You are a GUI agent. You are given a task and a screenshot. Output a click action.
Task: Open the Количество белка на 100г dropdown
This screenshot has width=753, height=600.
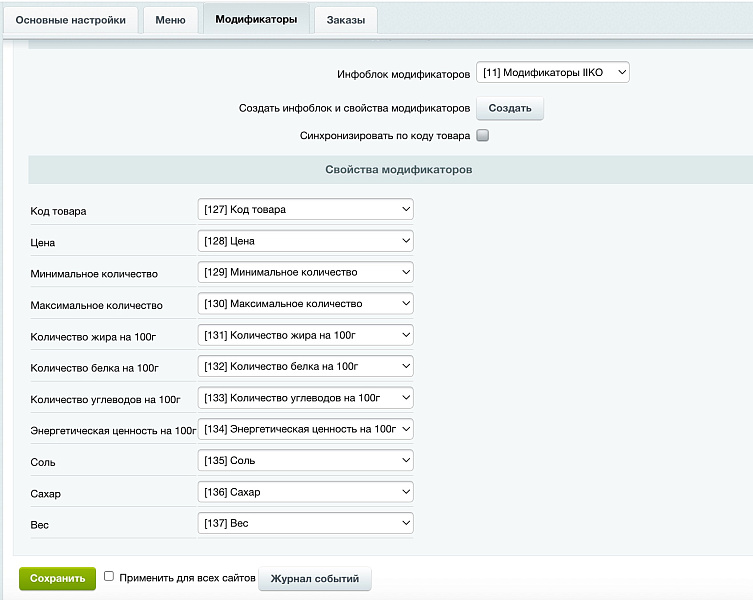tap(306, 366)
